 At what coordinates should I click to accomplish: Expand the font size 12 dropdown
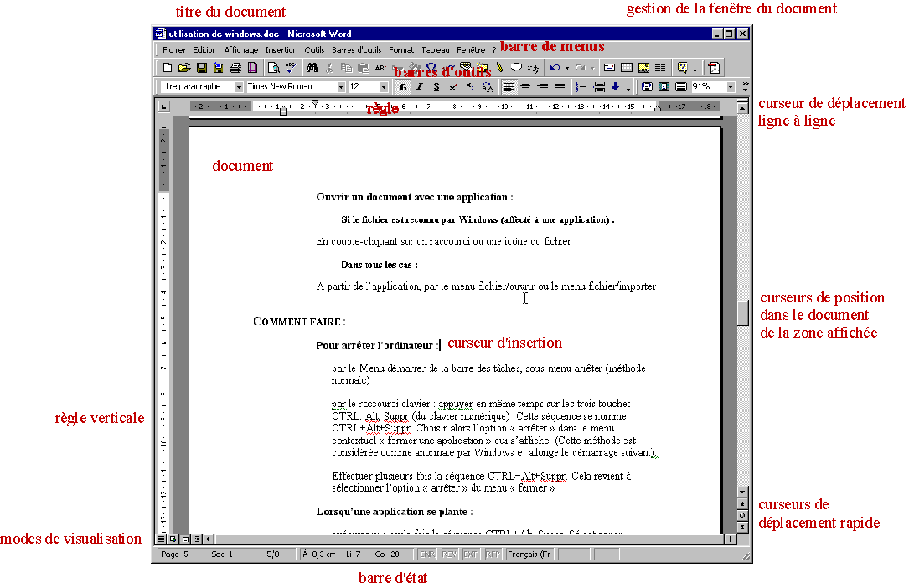[384, 87]
